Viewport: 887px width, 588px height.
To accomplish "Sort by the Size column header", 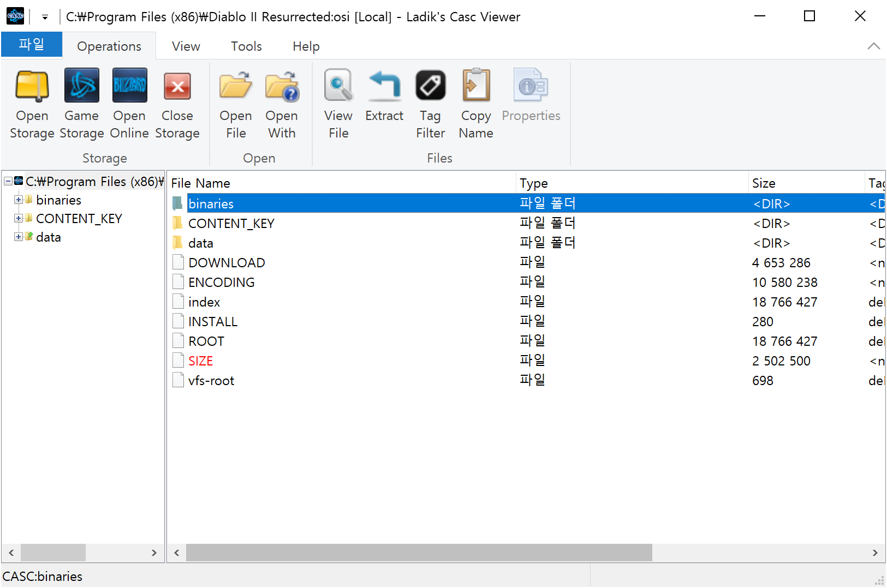I will pos(807,183).
